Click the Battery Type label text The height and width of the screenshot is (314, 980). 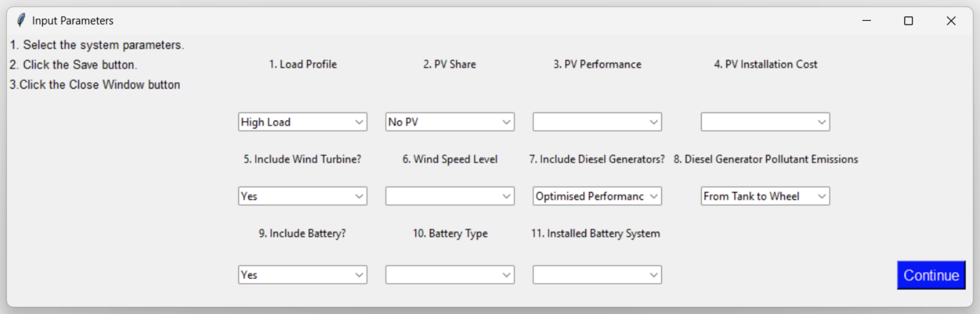[450, 233]
